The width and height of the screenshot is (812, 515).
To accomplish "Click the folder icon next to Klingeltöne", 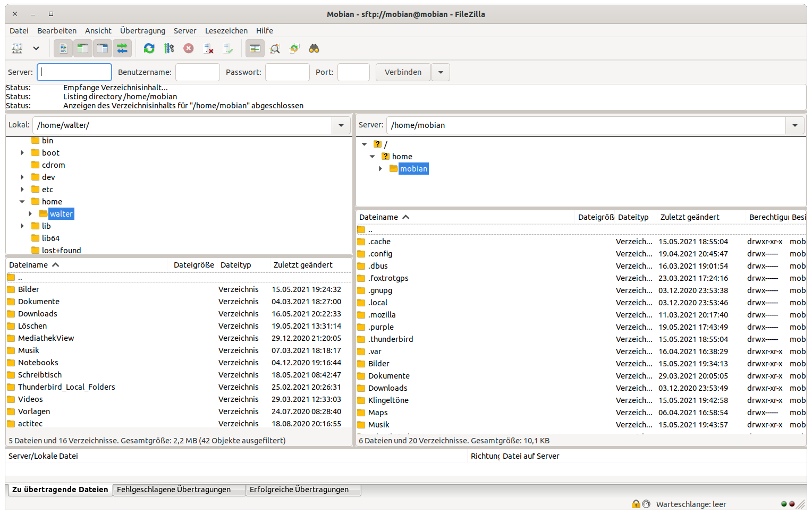I will [361, 400].
